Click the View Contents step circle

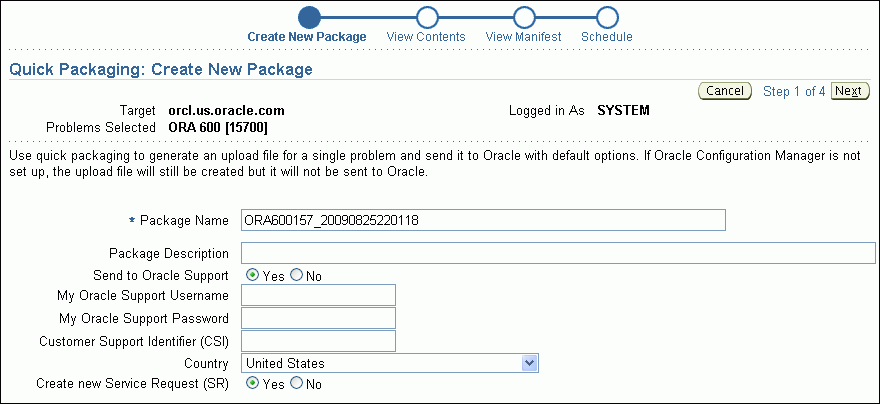426,17
